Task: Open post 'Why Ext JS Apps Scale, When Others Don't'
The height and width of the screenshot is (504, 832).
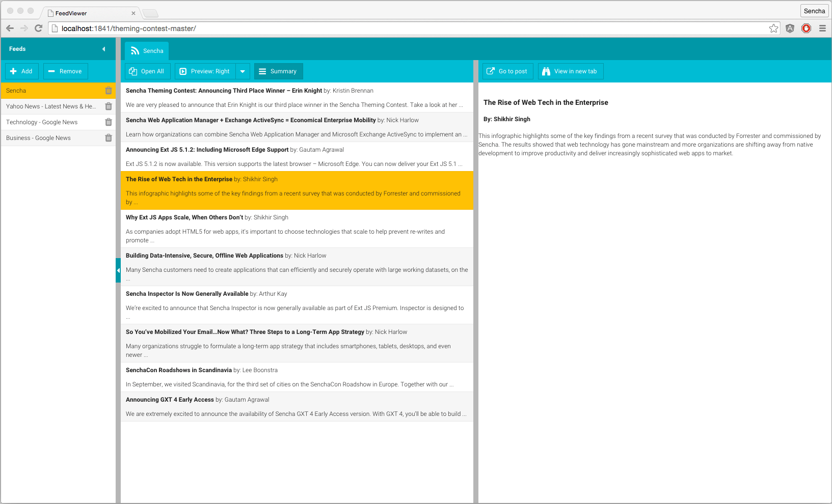Action: click(297, 229)
